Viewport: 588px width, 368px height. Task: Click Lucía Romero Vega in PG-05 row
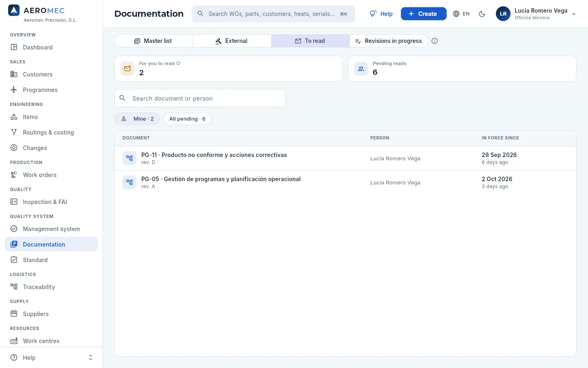tap(395, 183)
